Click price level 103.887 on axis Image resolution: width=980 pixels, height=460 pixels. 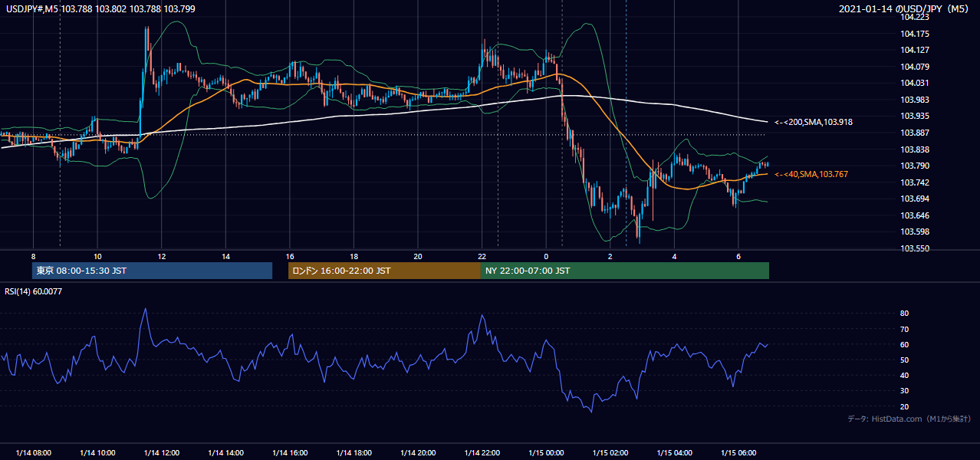[x=916, y=133]
